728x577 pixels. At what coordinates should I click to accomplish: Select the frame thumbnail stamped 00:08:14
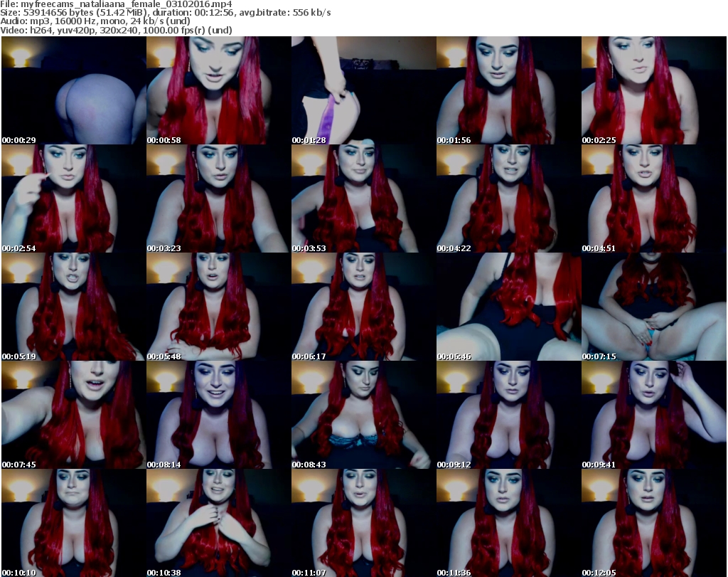click(219, 415)
